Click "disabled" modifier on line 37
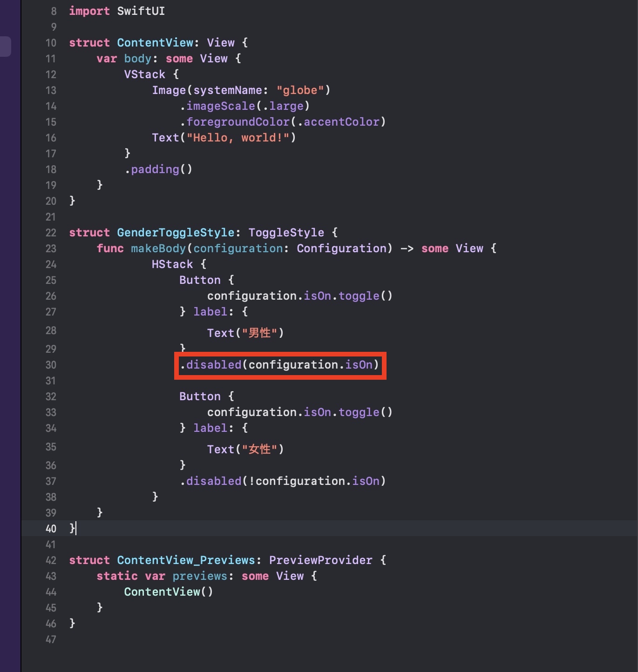Screen dimensions: 638x672 coord(214,481)
